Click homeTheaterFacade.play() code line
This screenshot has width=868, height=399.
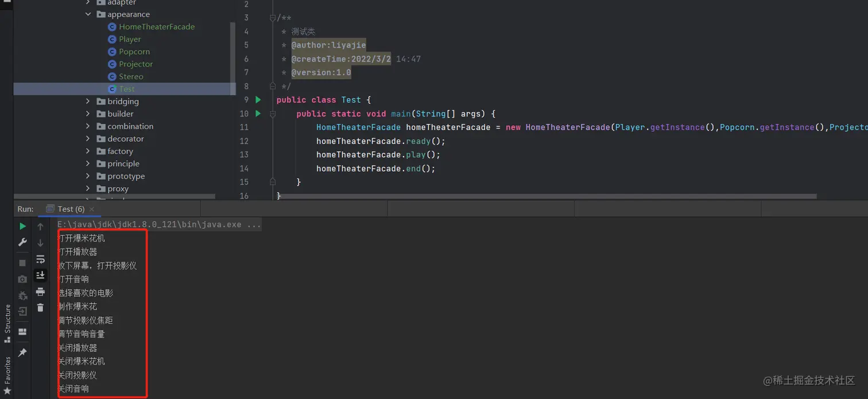[378, 155]
